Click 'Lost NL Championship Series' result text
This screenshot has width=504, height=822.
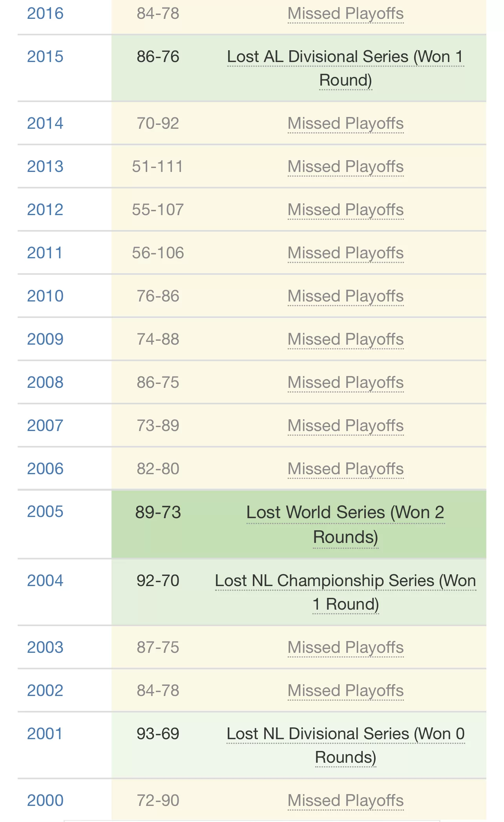pyautogui.click(x=325, y=581)
